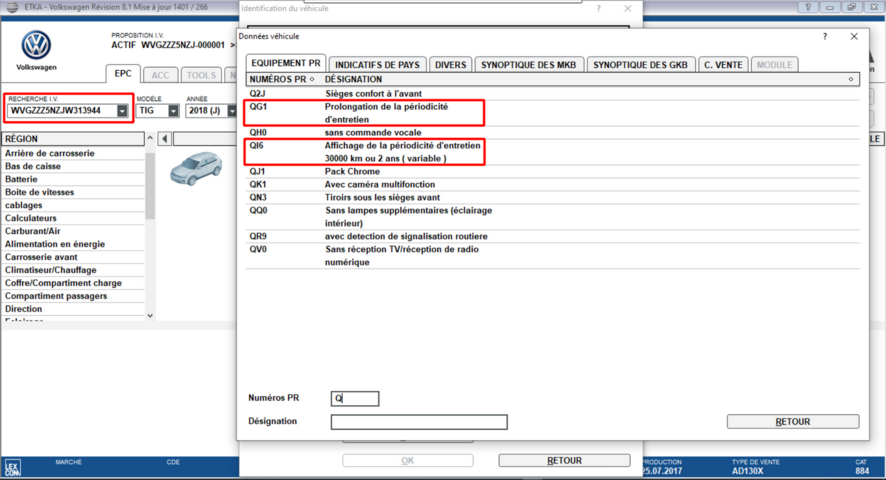Click RETOUR button in Données véhicule dialog

tap(793, 422)
